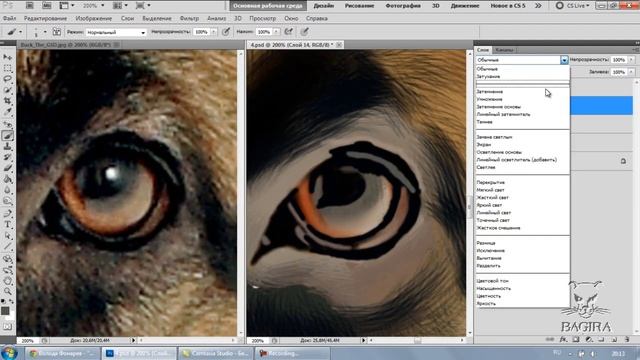640x360 pixels.
Task: Select the Type tool
Action: [x=7, y=224]
